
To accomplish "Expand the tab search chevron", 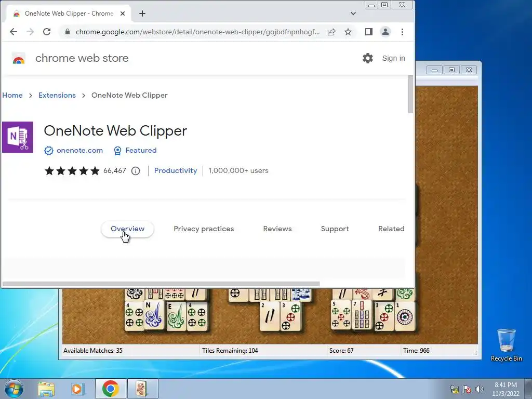I will (353, 14).
